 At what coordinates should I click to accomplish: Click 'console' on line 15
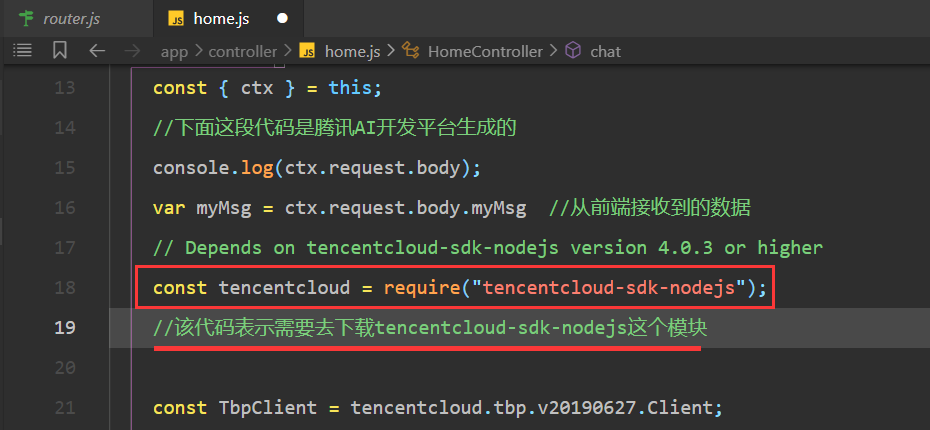[191, 168]
